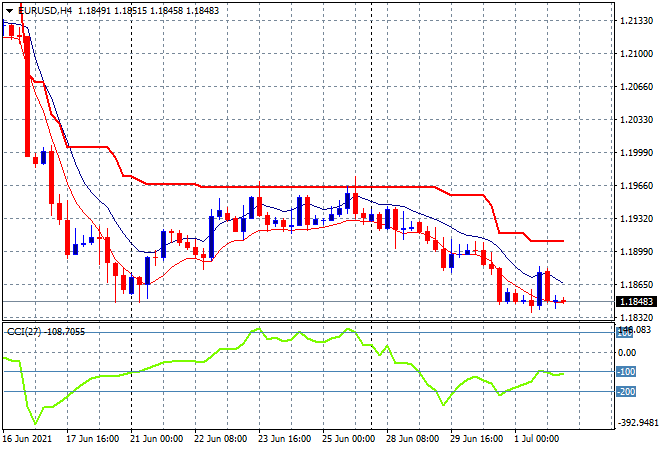The image size is (660, 450).
Task: Click the current price label 1.18483
Action: coord(636,301)
